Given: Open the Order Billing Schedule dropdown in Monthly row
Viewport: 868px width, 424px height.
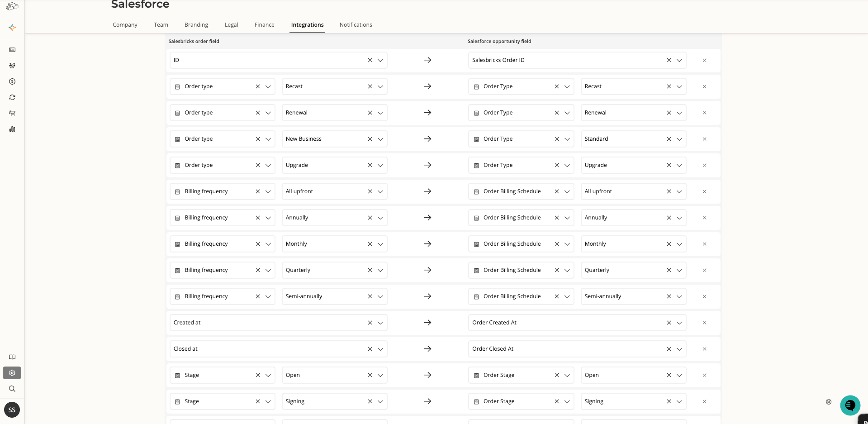Looking at the screenshot, I should [x=567, y=244].
